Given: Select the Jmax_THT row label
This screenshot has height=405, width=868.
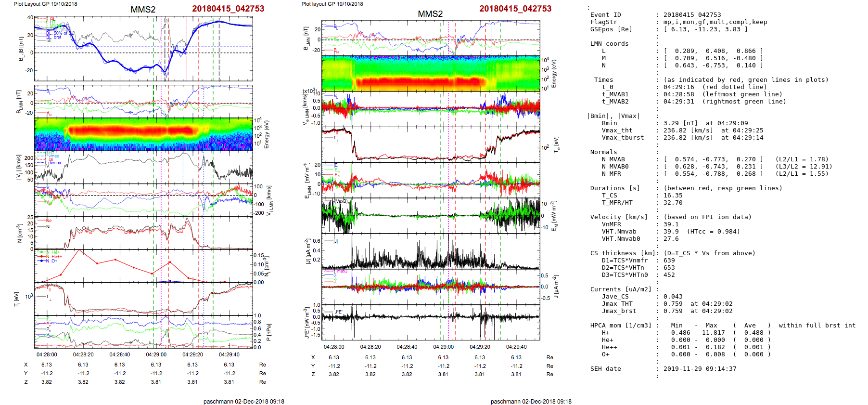Looking at the screenshot, I should click(x=617, y=304).
